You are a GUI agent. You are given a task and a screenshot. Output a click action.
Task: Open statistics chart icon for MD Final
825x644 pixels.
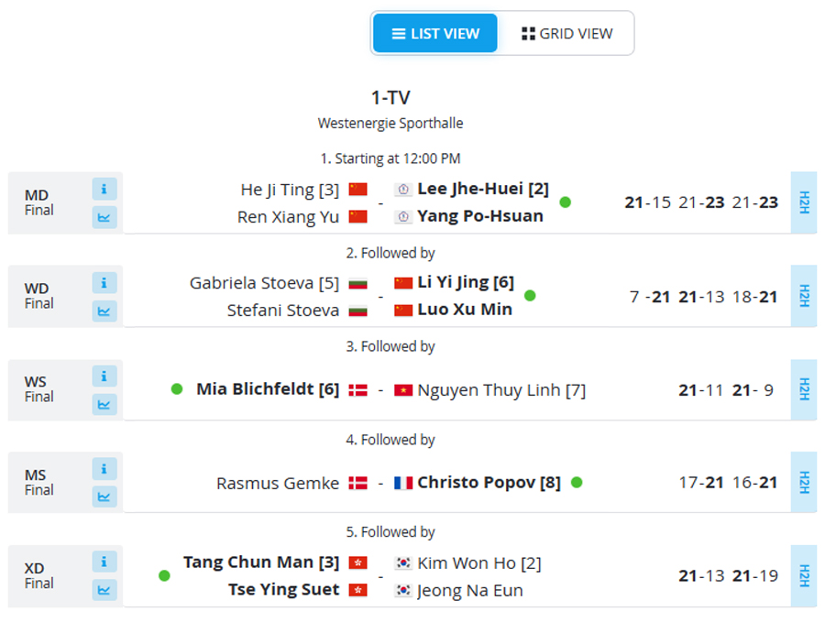pos(104,217)
